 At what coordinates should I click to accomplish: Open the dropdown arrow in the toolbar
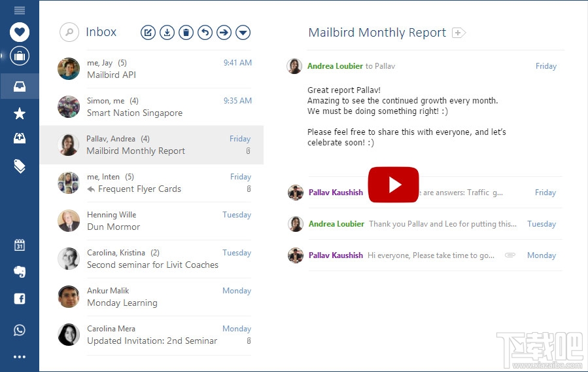[243, 33]
